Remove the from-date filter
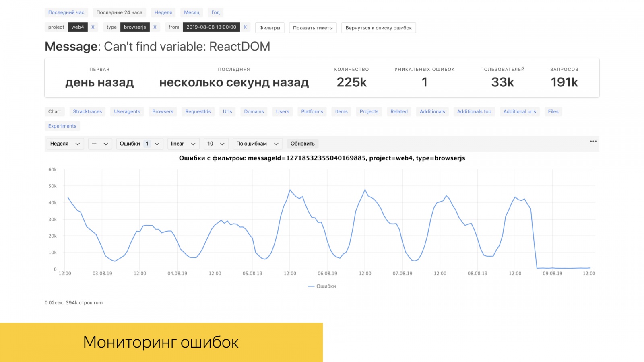Image resolution: width=644 pixels, height=362 pixels. click(245, 27)
